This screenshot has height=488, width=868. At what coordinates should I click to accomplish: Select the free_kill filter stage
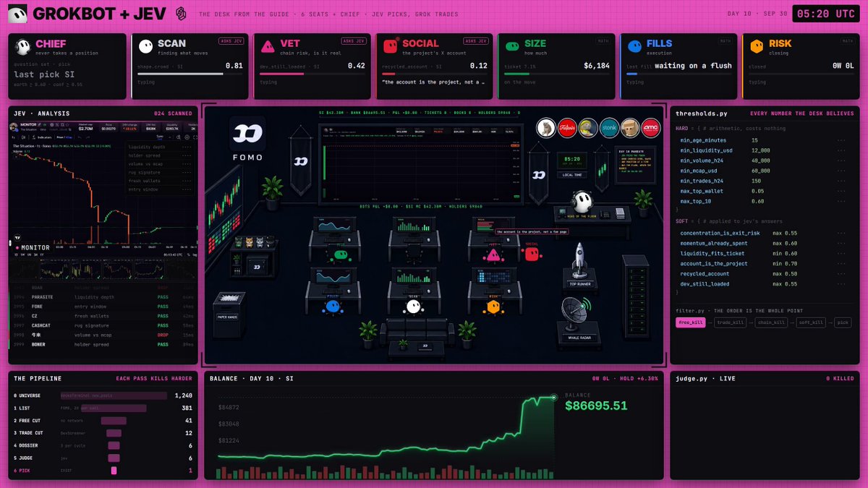[x=690, y=322]
